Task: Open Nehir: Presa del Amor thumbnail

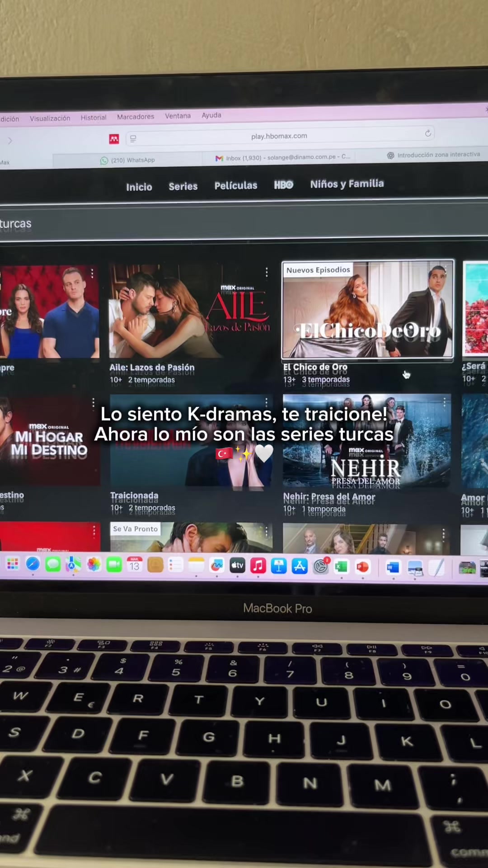Action: pyautogui.click(x=367, y=441)
